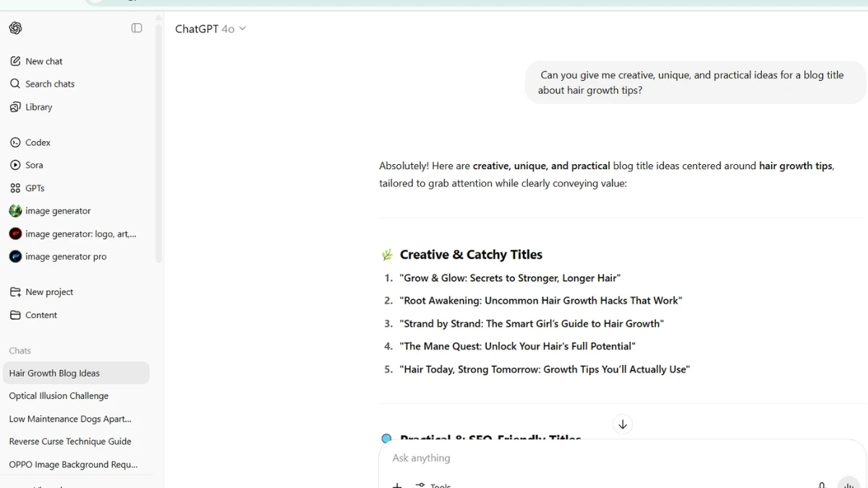Click the Library icon

click(15, 107)
